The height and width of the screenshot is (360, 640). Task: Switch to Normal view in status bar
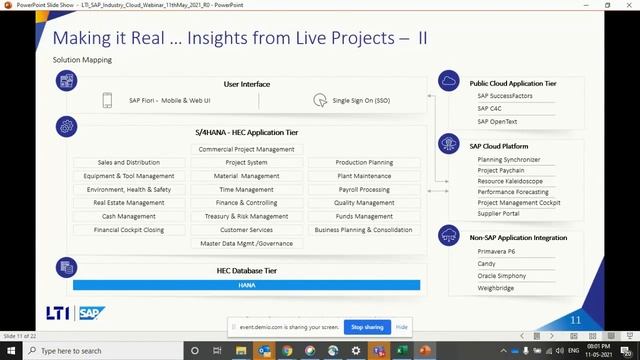point(573,336)
